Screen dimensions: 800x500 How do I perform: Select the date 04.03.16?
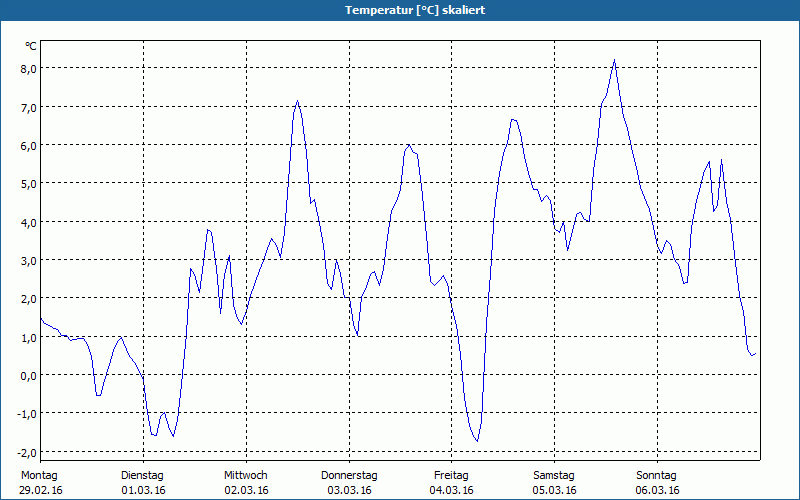(x=452, y=490)
